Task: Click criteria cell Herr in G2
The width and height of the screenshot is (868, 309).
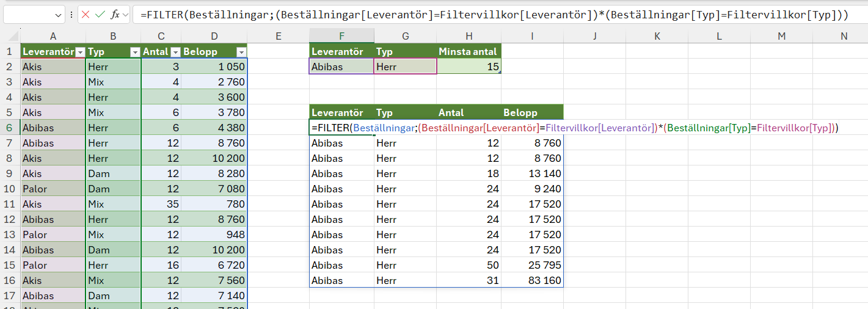Action: [x=405, y=67]
